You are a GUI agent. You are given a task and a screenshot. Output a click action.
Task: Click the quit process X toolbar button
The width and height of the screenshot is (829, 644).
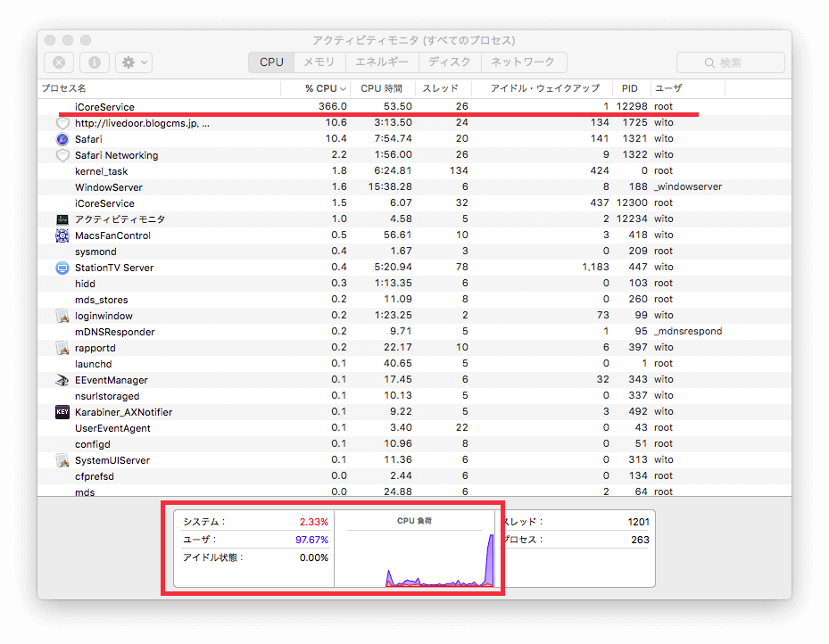[x=59, y=62]
